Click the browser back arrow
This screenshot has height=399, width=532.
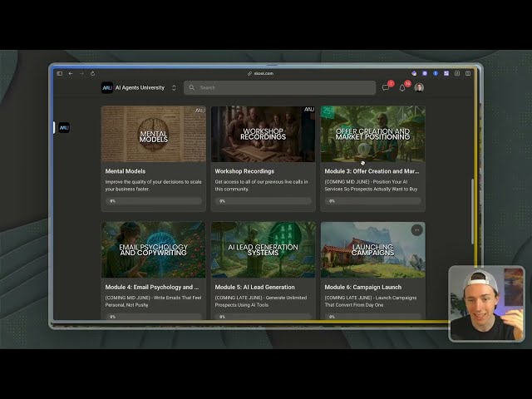[x=71, y=73]
